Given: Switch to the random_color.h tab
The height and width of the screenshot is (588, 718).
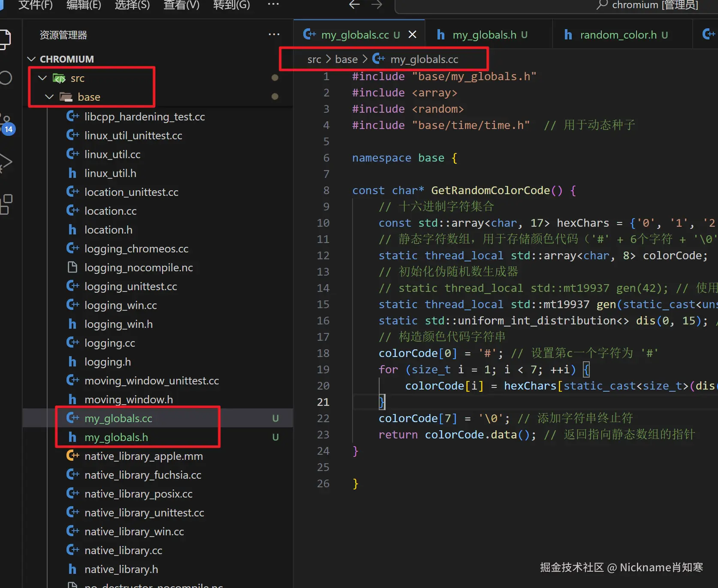Looking at the screenshot, I should (622, 35).
